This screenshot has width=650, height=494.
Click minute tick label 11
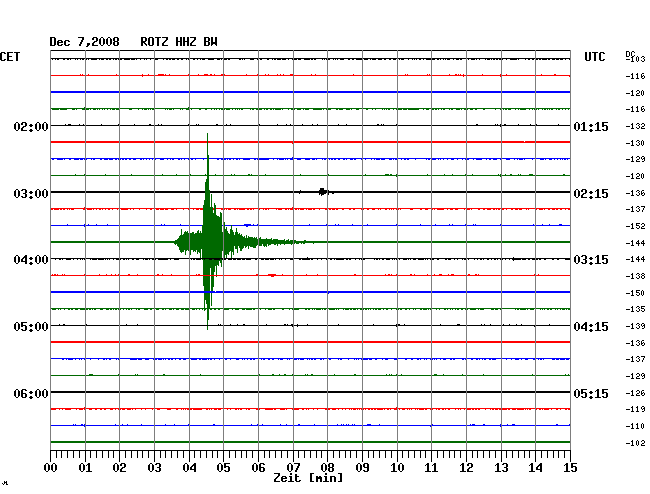431,467
